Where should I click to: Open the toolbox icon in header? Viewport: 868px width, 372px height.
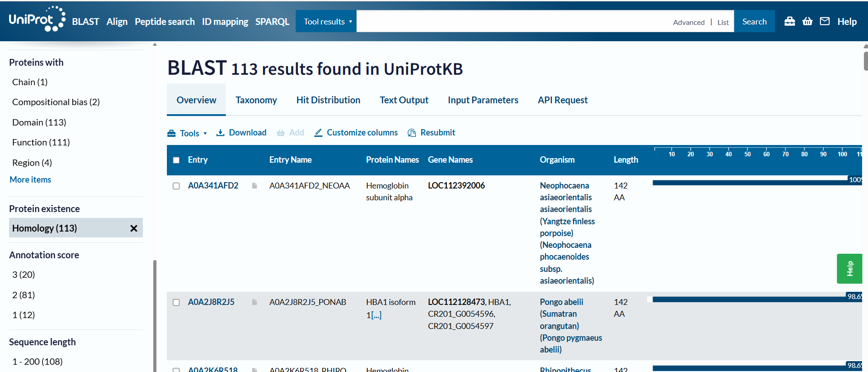(790, 21)
